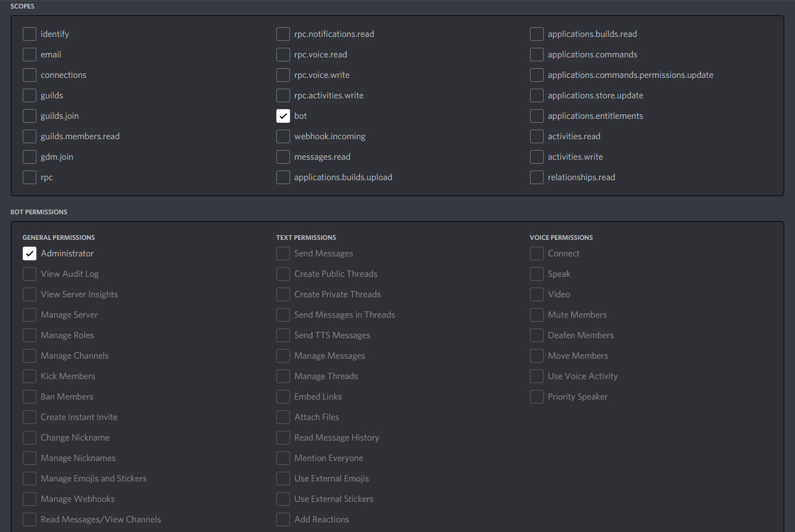This screenshot has width=795, height=532.
Task: Enable the Priority Speaker permission
Action: (x=537, y=397)
